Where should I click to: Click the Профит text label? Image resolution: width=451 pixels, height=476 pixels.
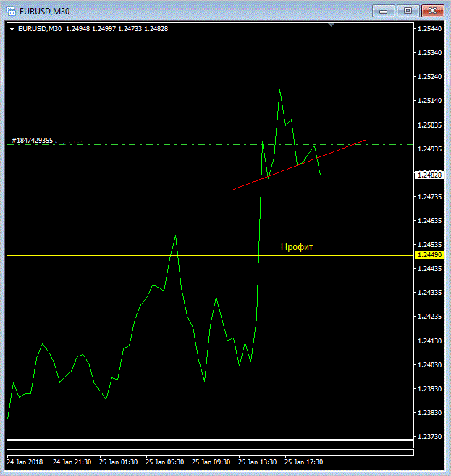[297, 247]
